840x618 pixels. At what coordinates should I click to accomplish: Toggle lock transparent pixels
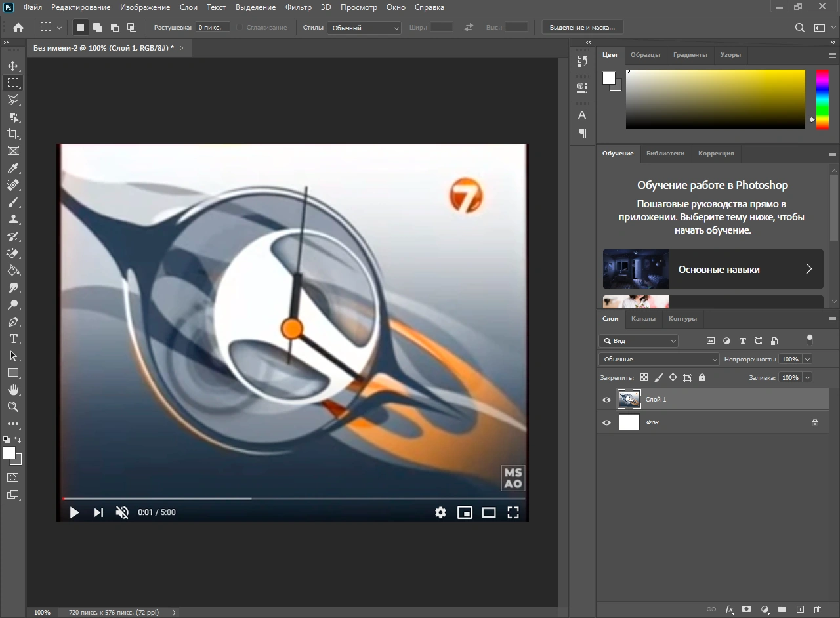[x=644, y=378]
